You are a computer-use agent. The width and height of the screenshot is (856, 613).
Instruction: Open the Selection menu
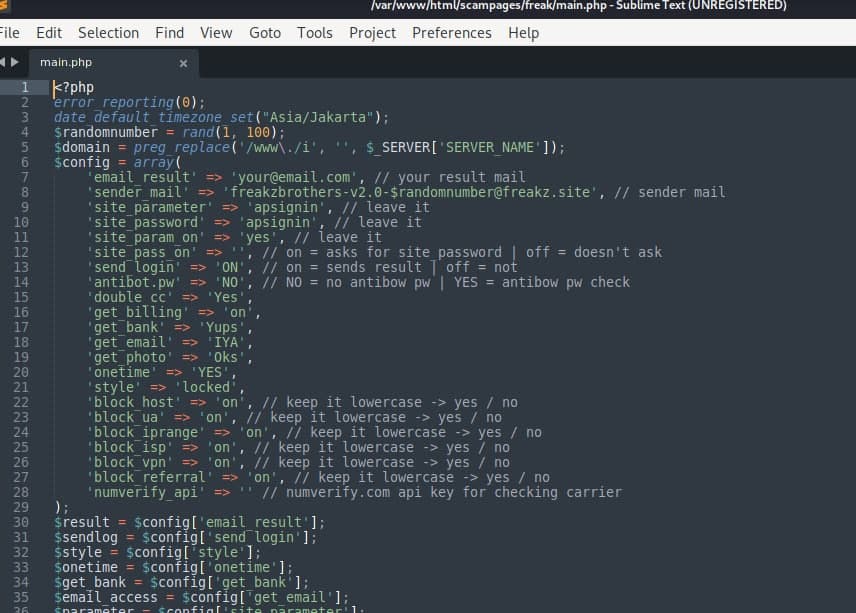(x=109, y=33)
